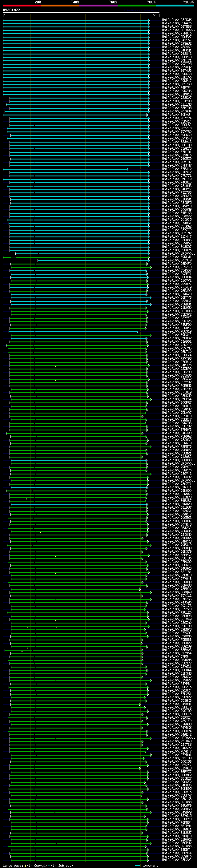
Task: Select the label UniRef100_Q1N950
Action: [x=177, y=308]
